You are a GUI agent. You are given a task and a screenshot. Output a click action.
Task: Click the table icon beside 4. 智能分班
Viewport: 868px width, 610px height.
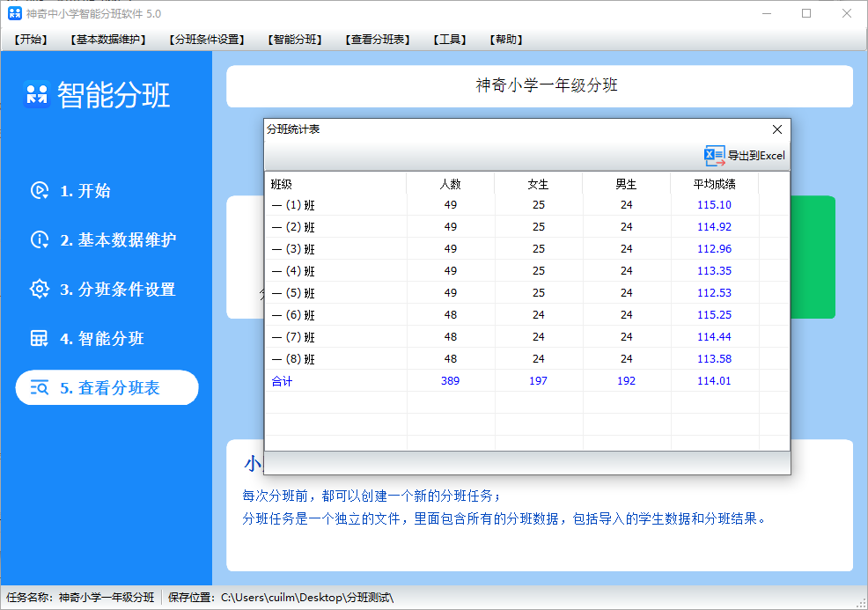[40, 338]
